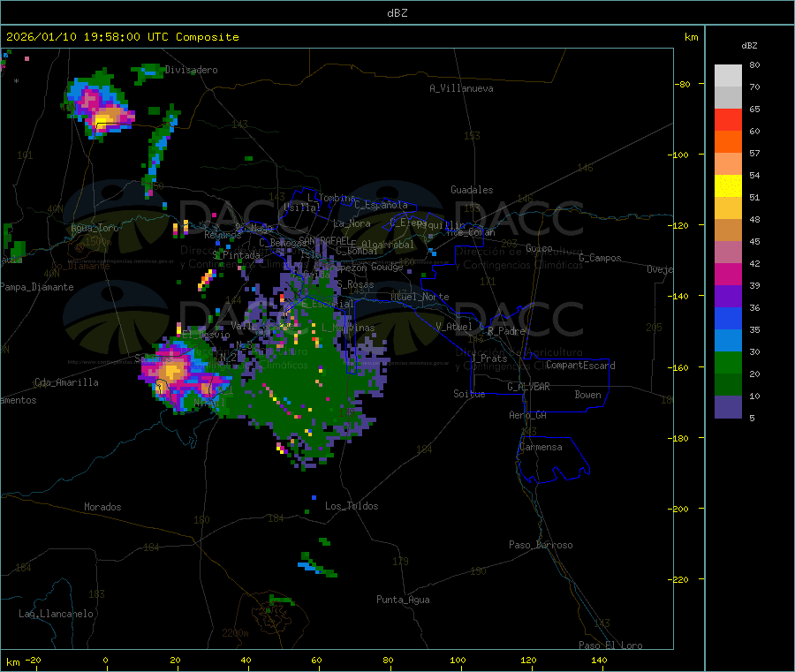795x672 pixels.
Task: Pick the light blue 30 dBZ legend swatch
Action: tap(728, 341)
